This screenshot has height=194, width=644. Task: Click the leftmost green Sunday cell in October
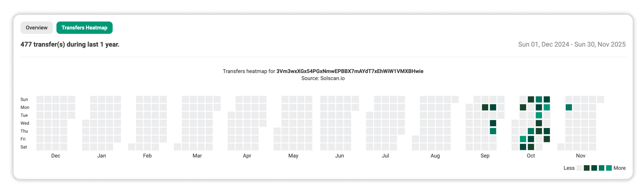coord(531,100)
